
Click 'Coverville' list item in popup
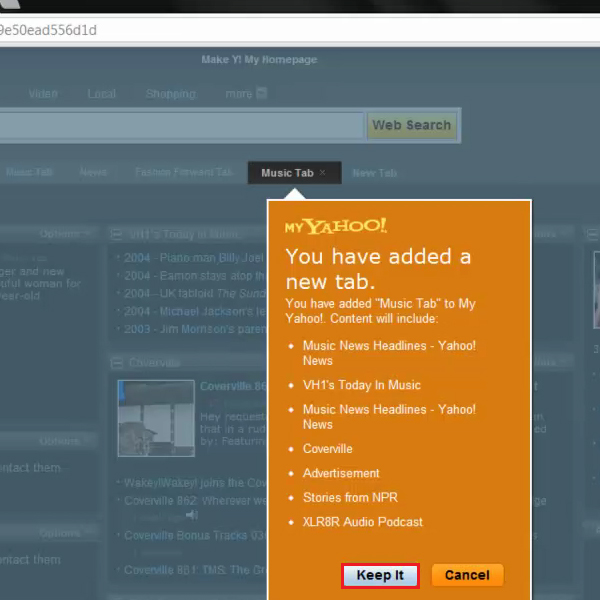pos(328,448)
